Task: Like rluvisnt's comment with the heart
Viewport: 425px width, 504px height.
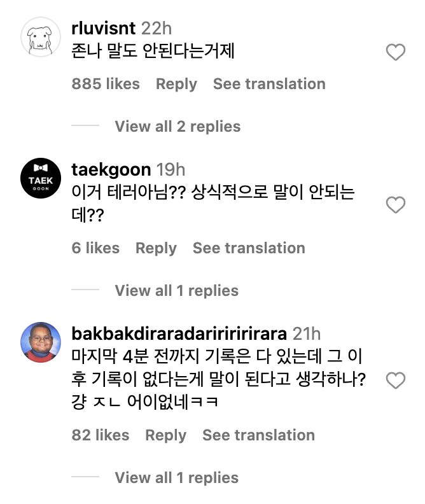Action: 396,53
